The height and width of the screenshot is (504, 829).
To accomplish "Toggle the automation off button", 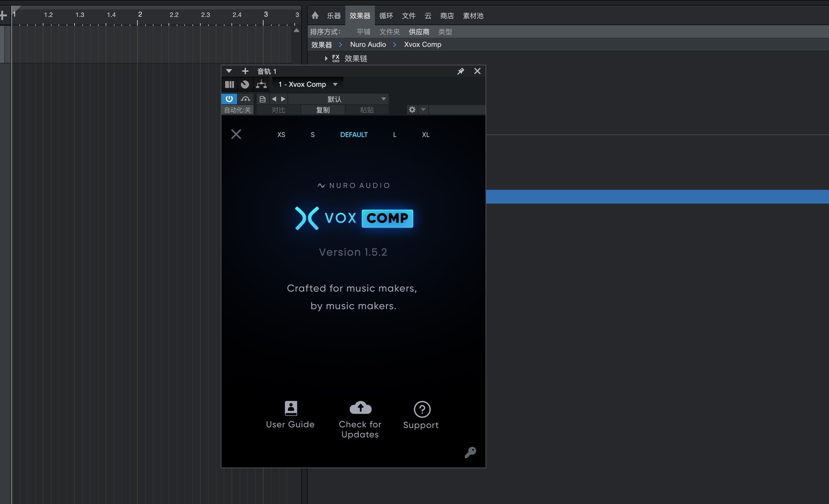I will (x=237, y=110).
